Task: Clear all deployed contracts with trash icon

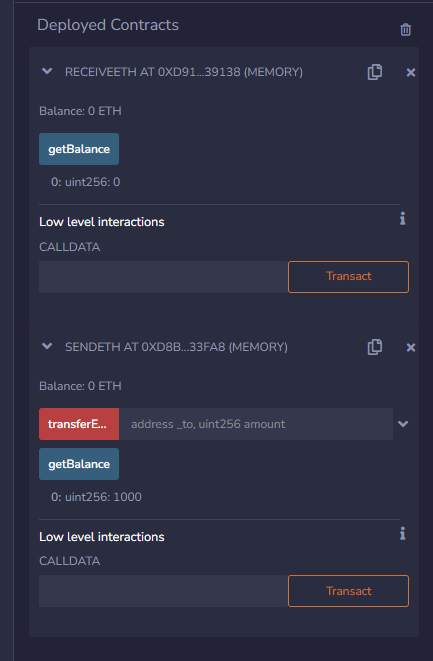Action: click(x=406, y=30)
